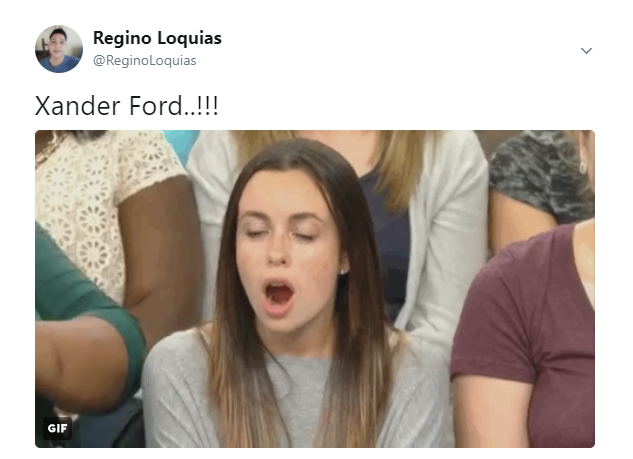Visit the @ReginoLoquias handle link

pyautogui.click(x=145, y=61)
